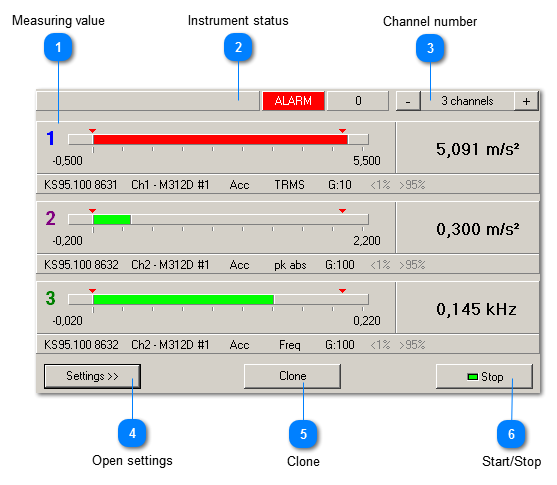Image resolution: width=557 pixels, height=485 pixels.
Task: Click the red ALARM status indicator
Action: 293,101
